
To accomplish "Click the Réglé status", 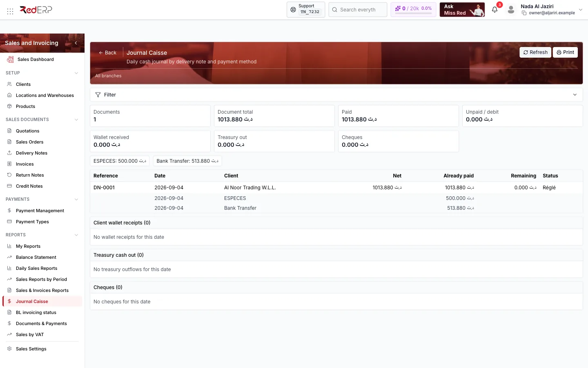I will (x=549, y=188).
